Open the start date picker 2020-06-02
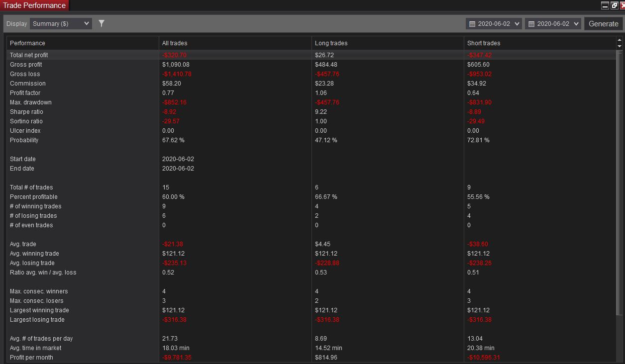This screenshot has width=625, height=364. coord(494,23)
